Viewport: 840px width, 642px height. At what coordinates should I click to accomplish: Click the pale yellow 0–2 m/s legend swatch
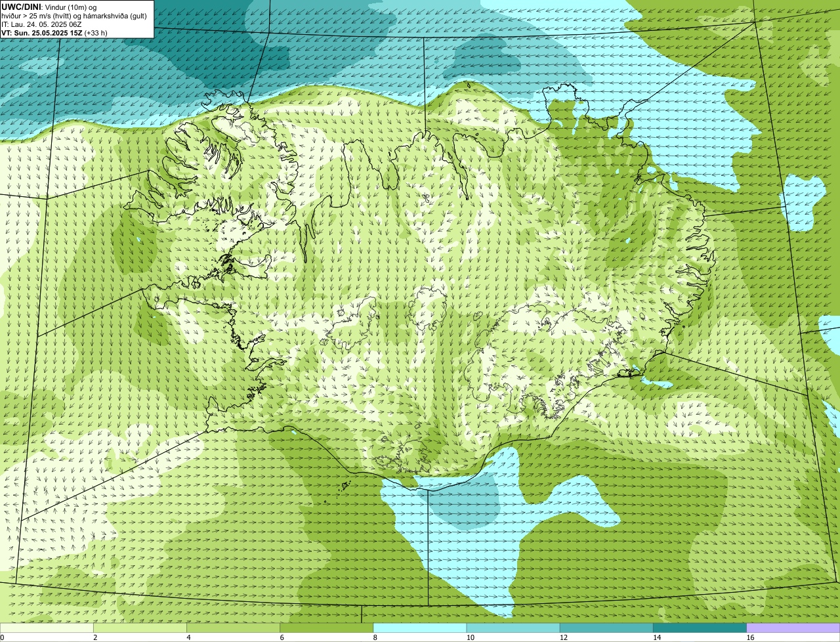(x=47, y=628)
